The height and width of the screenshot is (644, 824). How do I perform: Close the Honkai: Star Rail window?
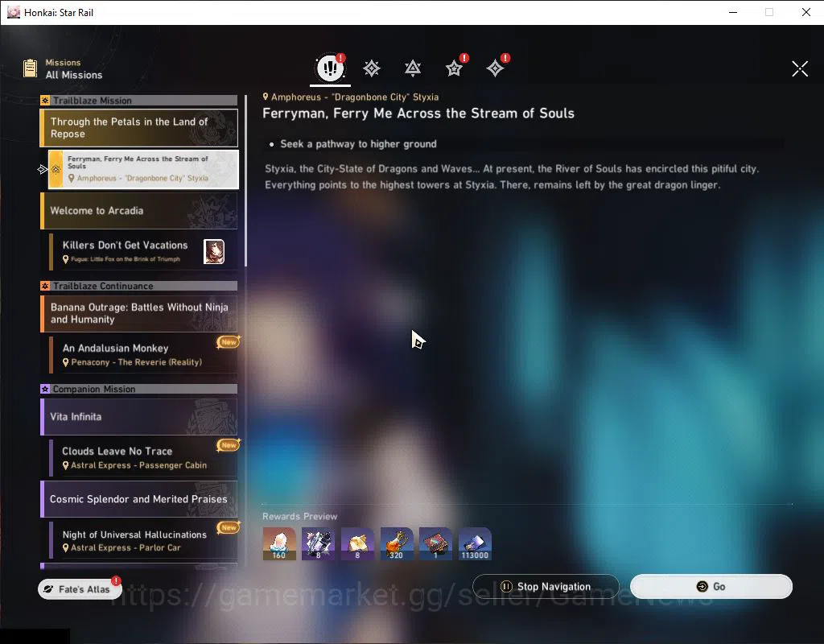[806, 12]
